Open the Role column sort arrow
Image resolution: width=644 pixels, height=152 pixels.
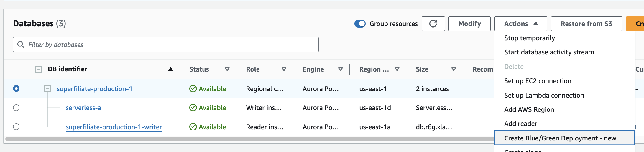click(284, 69)
